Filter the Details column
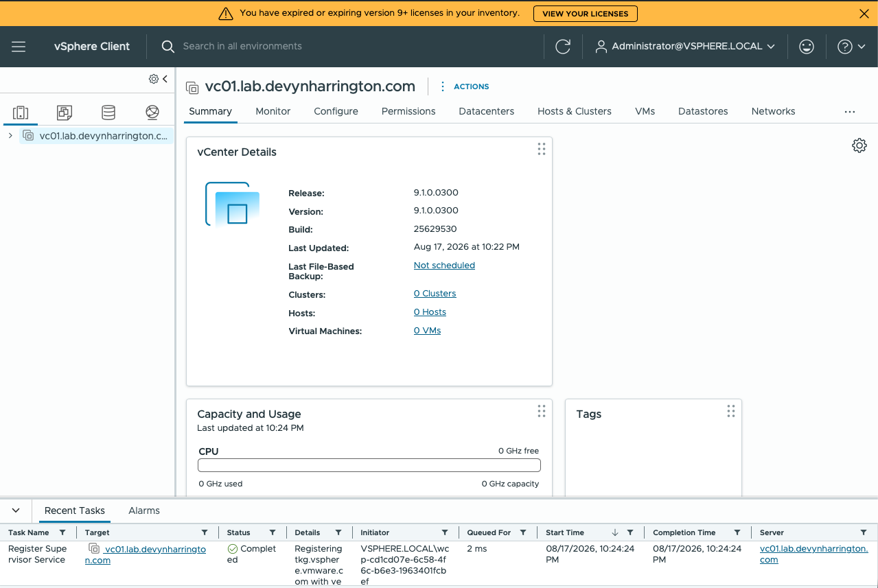Image resolution: width=878 pixels, height=588 pixels. [338, 532]
